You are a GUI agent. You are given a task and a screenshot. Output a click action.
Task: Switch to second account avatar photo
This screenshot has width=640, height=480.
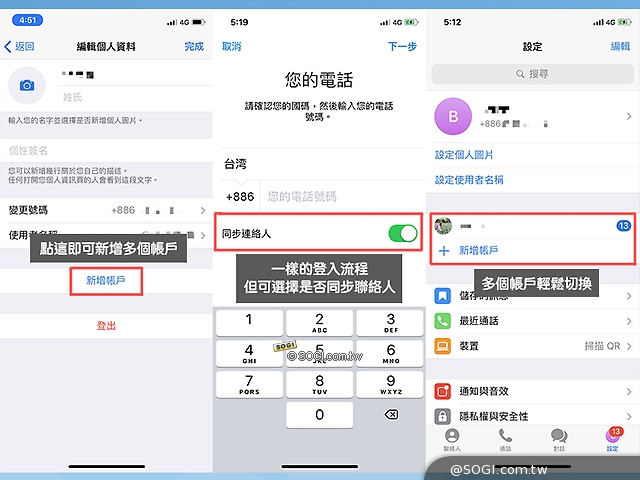pyautogui.click(x=443, y=225)
